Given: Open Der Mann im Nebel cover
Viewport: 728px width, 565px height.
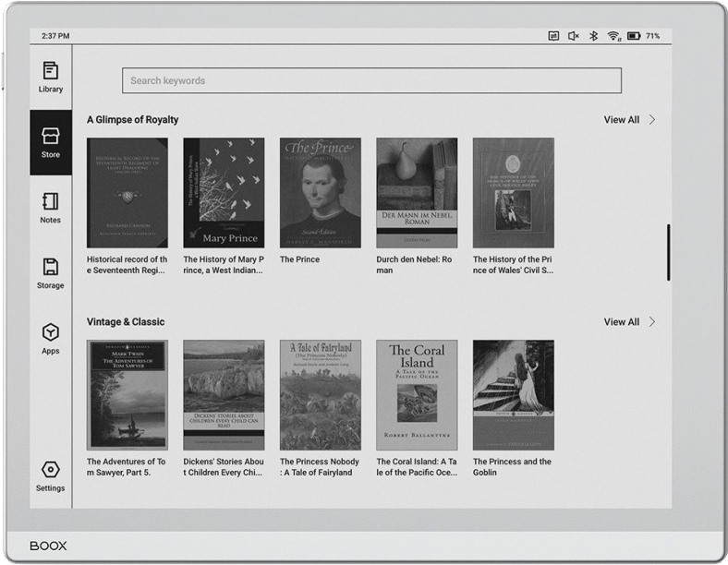Looking at the screenshot, I should click(417, 193).
